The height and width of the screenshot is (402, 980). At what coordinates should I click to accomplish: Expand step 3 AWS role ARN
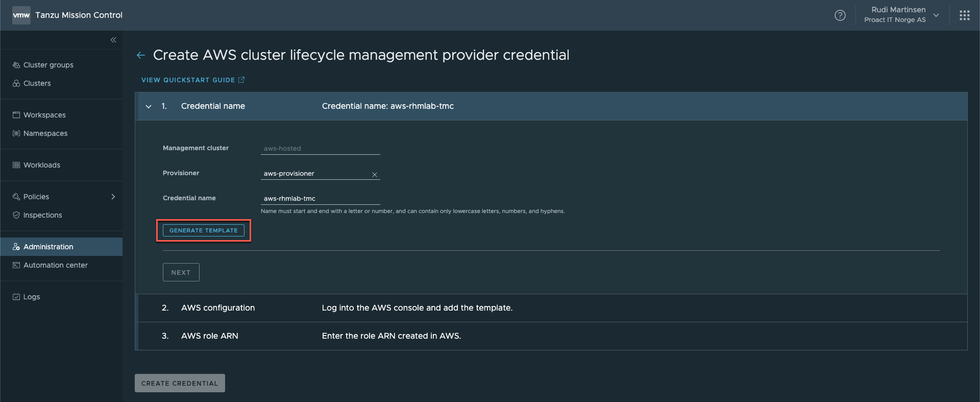click(x=552, y=336)
